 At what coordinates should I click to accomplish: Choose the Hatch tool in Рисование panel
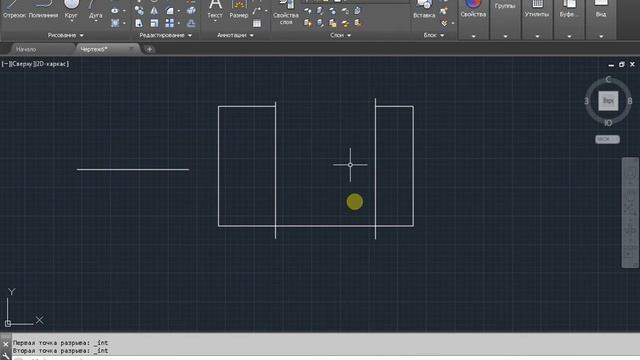(x=115, y=23)
